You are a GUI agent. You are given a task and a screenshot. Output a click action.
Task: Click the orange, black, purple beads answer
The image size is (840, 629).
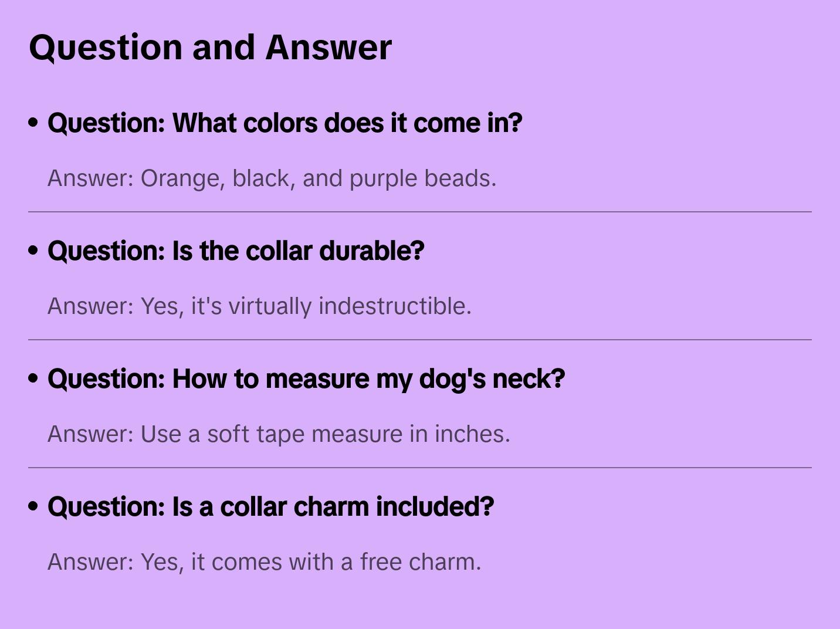coord(272,178)
